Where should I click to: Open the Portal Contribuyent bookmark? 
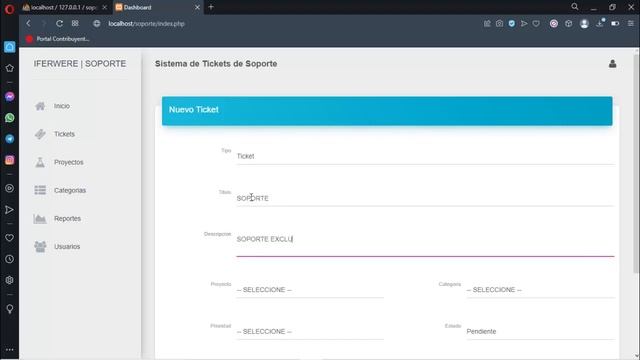58,39
